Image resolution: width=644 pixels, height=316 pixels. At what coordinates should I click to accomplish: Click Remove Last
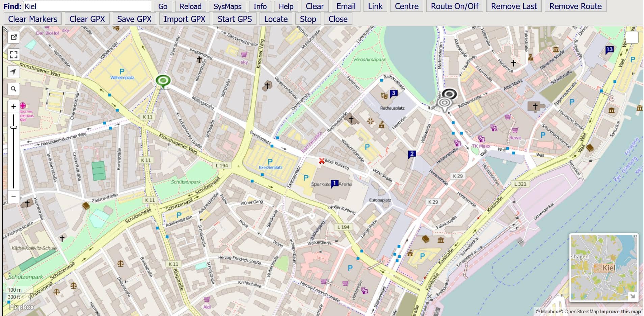coord(514,6)
